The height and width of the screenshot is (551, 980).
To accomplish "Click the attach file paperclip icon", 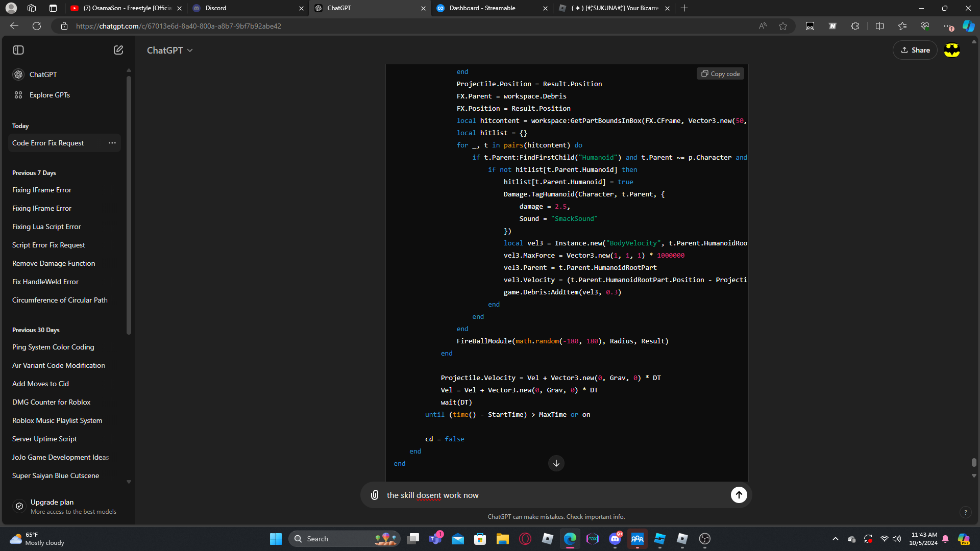I will [x=375, y=495].
